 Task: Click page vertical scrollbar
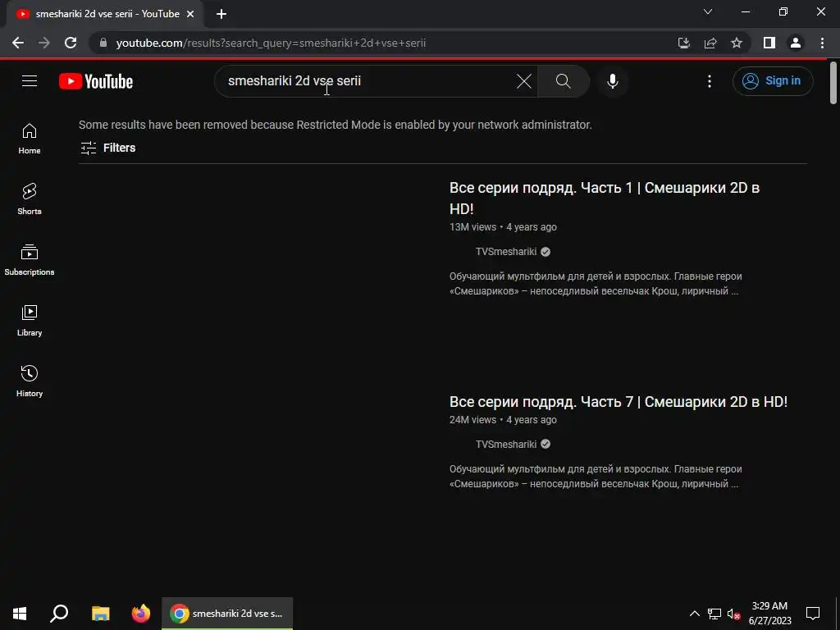click(x=833, y=83)
